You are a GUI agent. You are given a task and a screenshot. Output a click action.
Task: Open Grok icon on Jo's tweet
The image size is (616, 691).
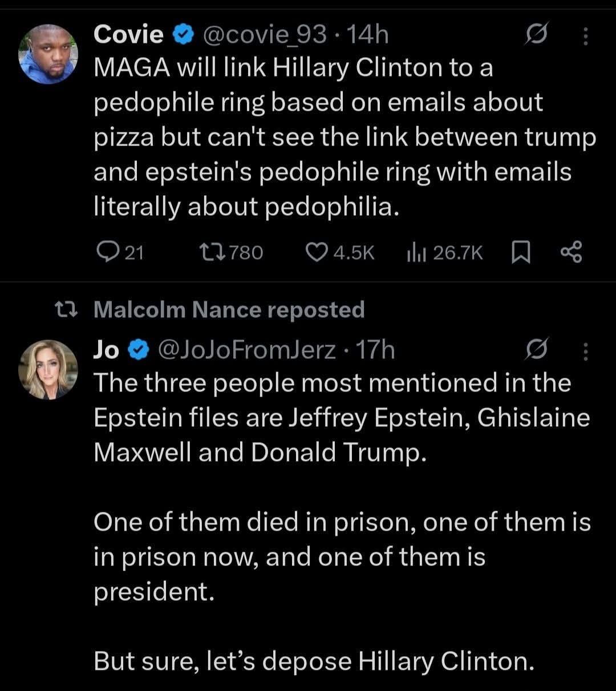coord(537,350)
